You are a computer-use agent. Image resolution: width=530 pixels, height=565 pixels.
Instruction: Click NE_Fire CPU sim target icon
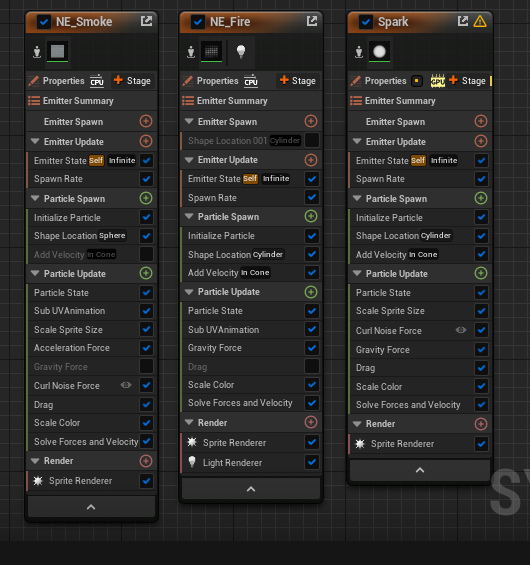[251, 81]
